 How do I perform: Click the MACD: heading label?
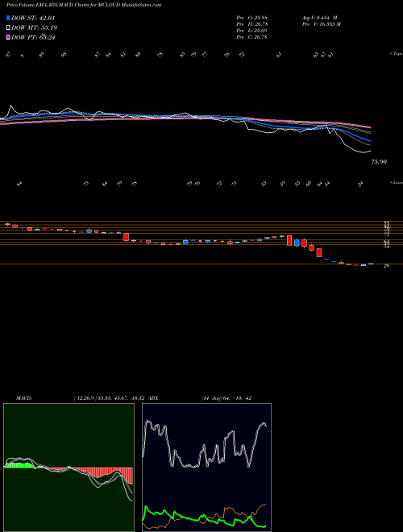[x=24, y=398]
